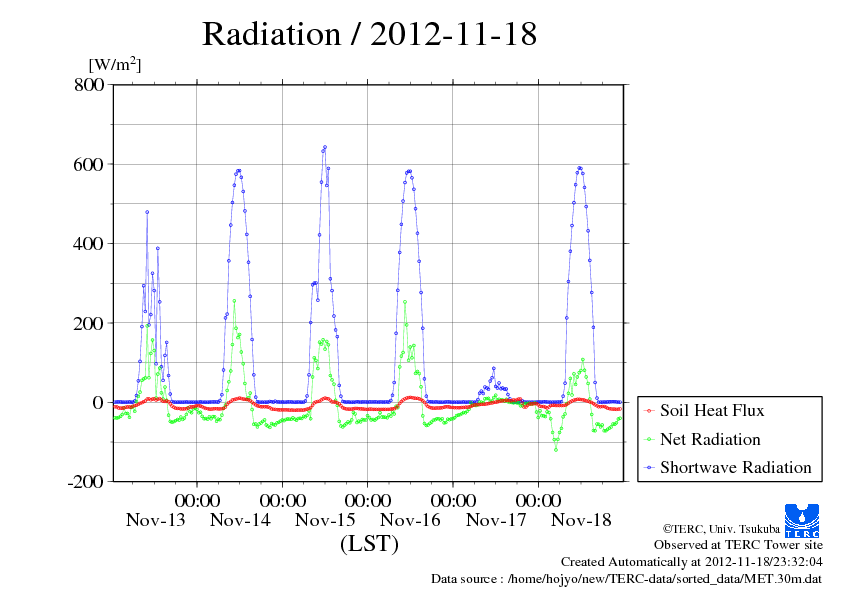
Task: Click the Shortwave Radiation legend label
Action: coord(736,467)
